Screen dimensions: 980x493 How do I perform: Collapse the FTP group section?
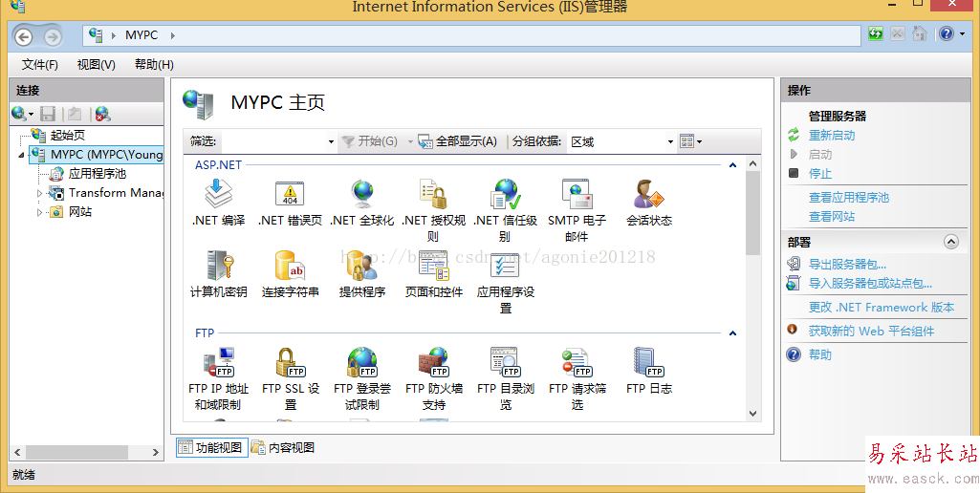(x=732, y=333)
